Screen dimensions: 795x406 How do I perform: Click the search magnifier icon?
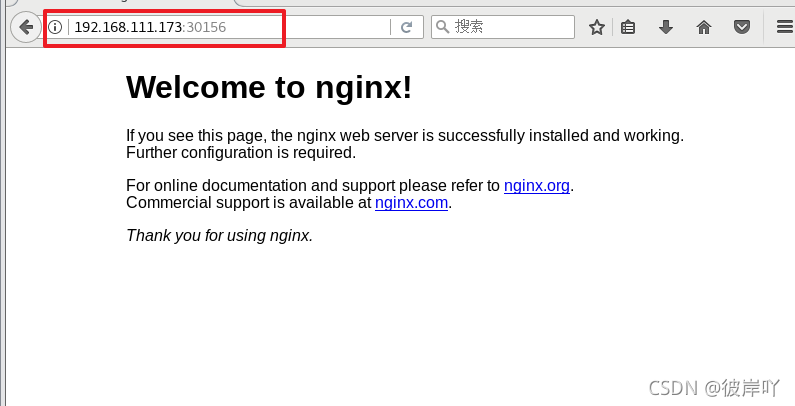(443, 26)
